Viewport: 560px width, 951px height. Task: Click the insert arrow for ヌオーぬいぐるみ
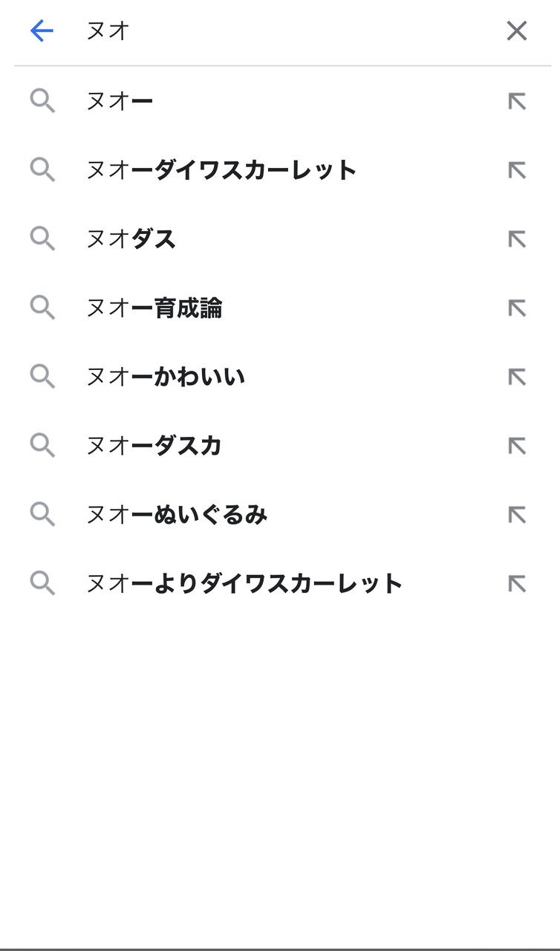(516, 514)
